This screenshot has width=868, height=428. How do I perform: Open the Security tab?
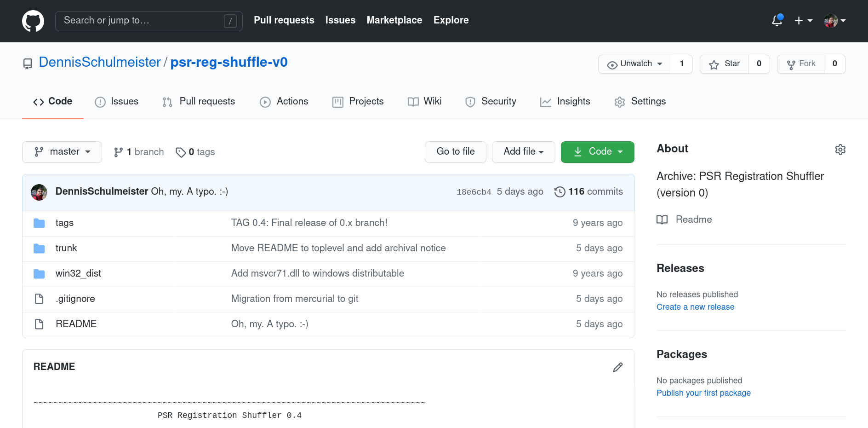[x=491, y=101]
